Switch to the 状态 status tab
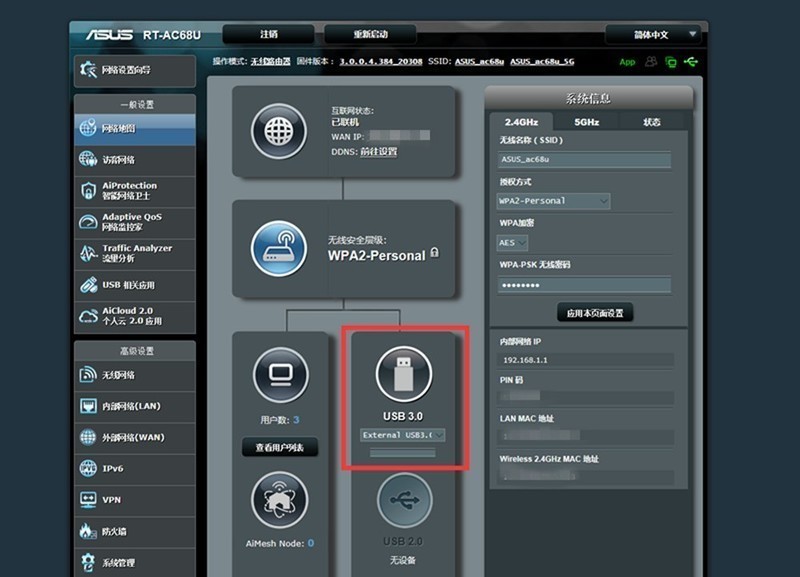Viewport: 800px width, 577px height. coord(652,122)
